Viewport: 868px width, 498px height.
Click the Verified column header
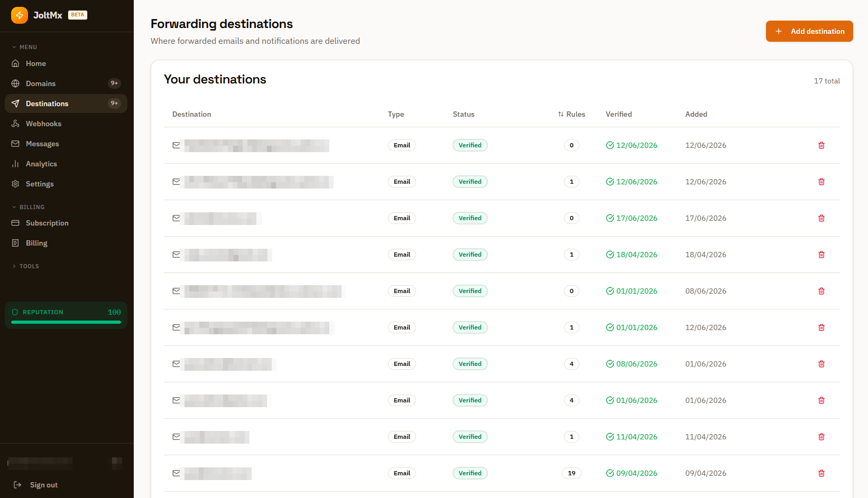point(618,114)
